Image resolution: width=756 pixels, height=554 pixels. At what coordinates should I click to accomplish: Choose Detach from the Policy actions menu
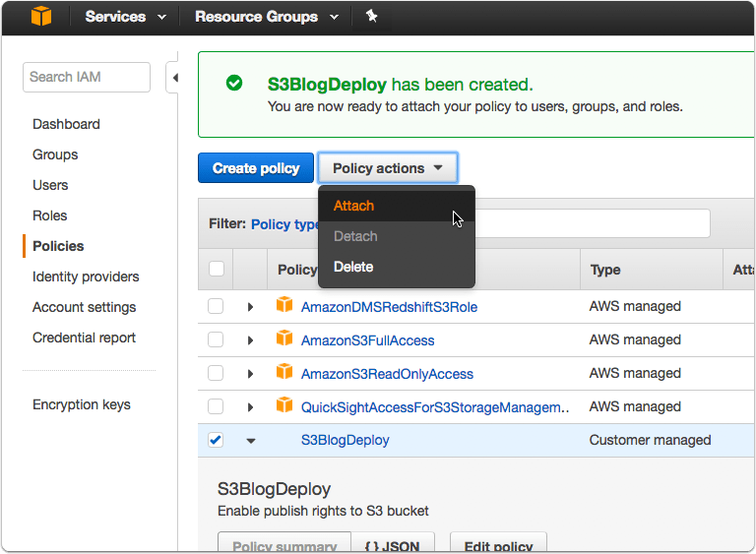397,236
